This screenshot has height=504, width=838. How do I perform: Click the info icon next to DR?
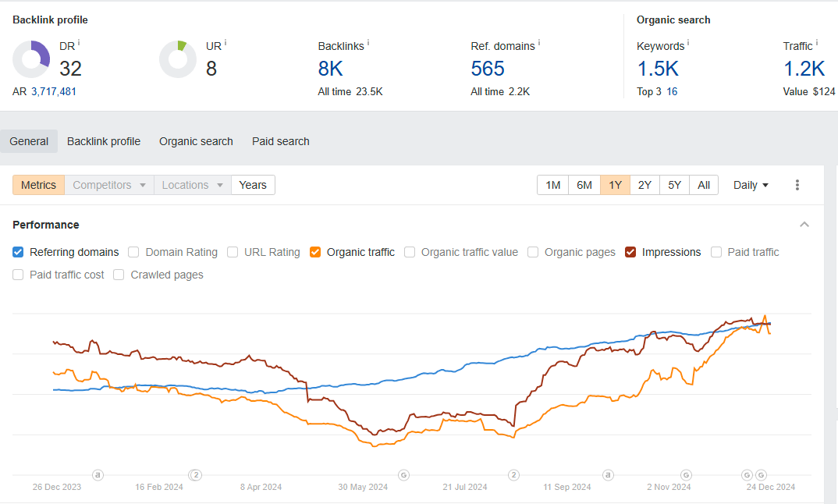[79, 44]
